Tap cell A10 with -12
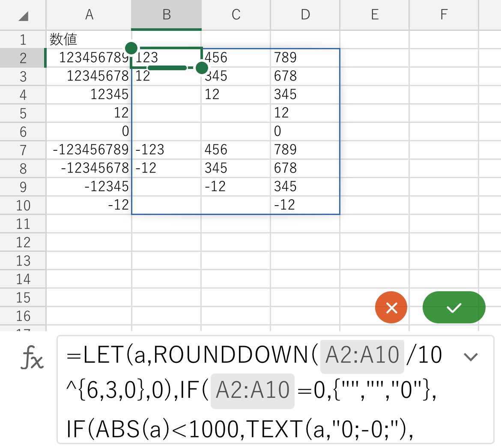Viewport: 501px width, 448px height. (x=89, y=205)
